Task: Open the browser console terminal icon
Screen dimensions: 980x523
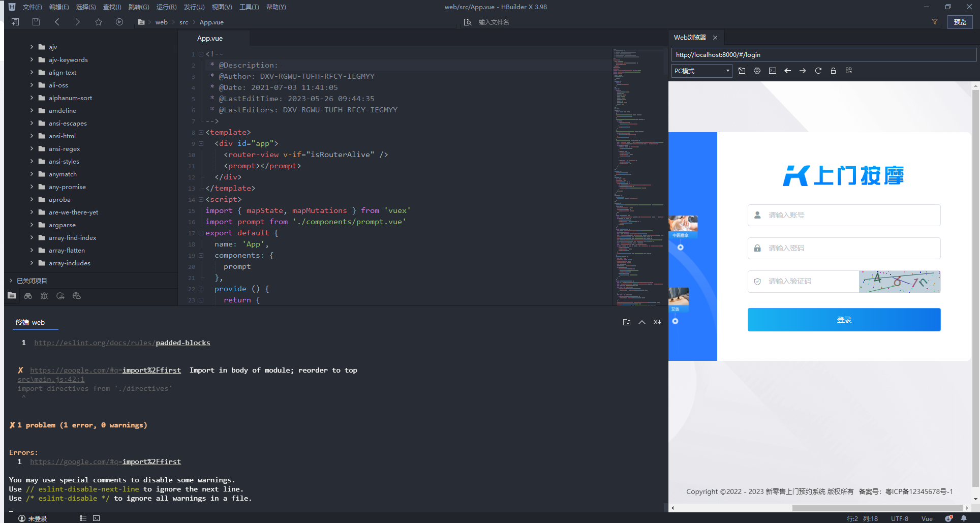Action: (x=772, y=71)
